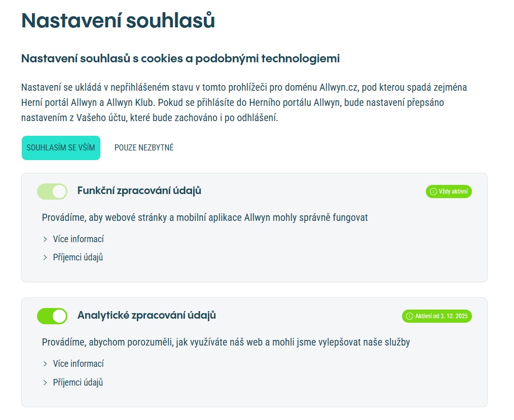
Task: Click the Funkční zpracování údajů heading
Action: coord(139,191)
